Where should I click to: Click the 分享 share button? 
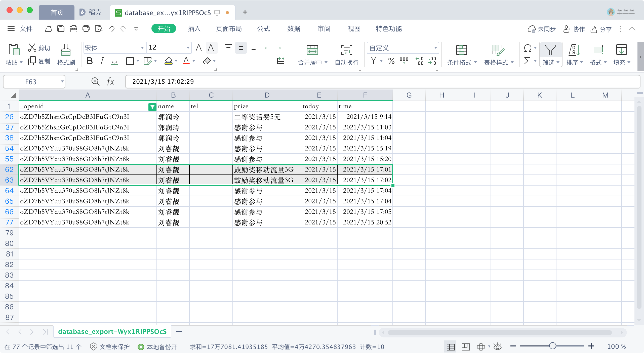coord(601,29)
